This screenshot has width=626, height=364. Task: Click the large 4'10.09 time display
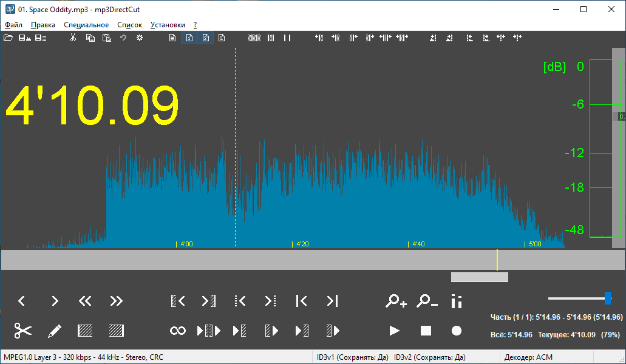[x=92, y=105]
